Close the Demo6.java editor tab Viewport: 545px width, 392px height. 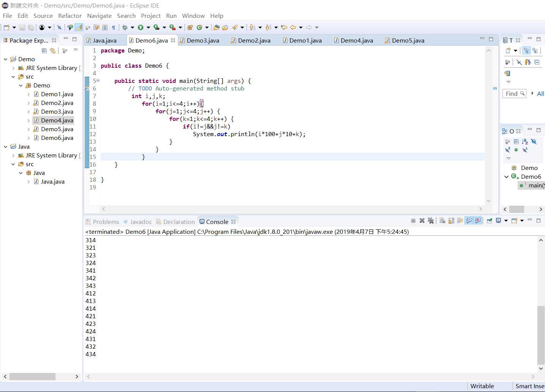tap(173, 40)
